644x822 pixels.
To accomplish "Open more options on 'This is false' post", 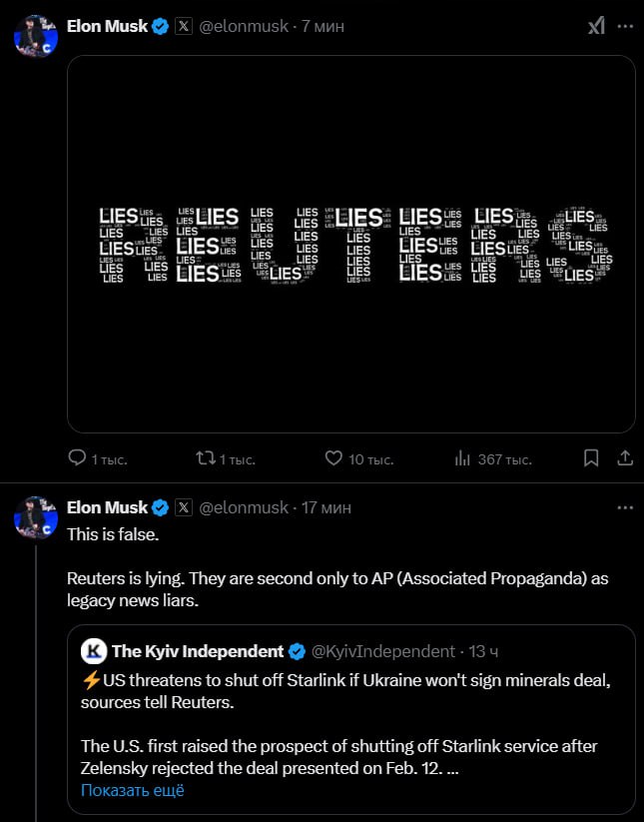I will pyautogui.click(x=625, y=507).
